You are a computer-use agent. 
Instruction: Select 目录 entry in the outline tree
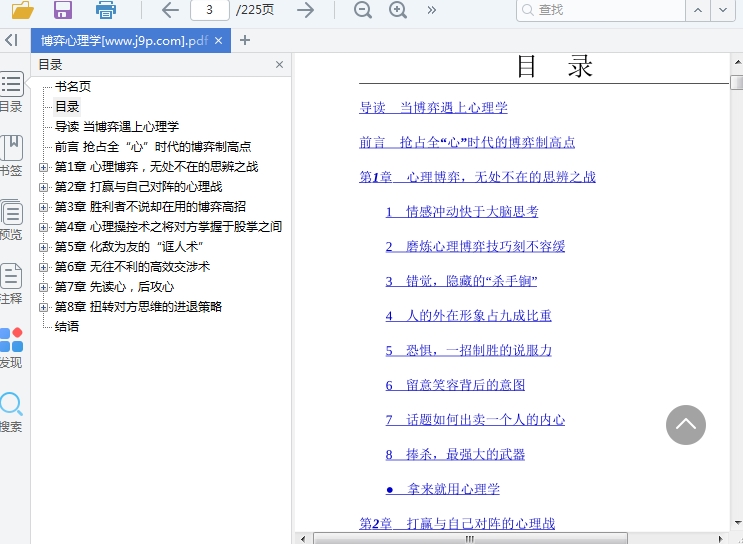pyautogui.click(x=67, y=107)
